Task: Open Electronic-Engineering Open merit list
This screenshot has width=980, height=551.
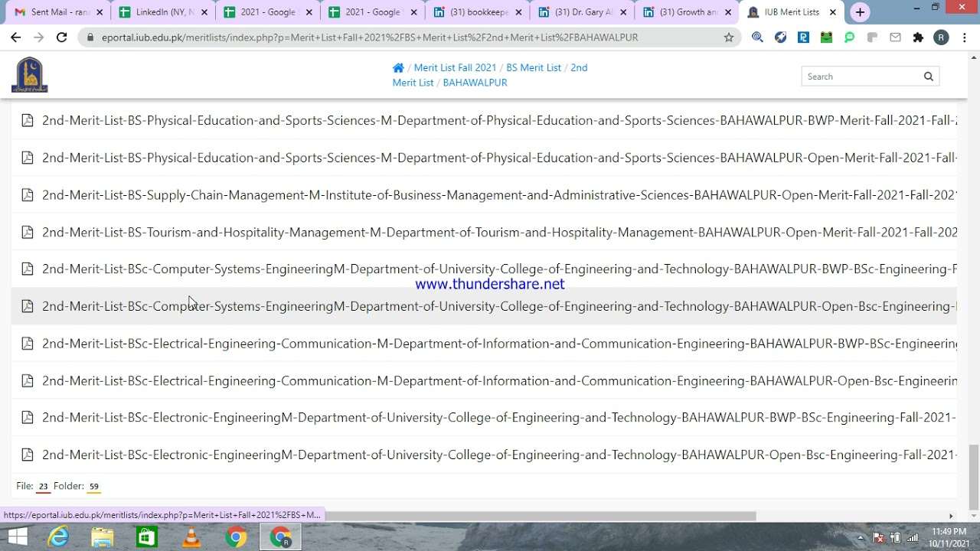Action: tap(499, 455)
